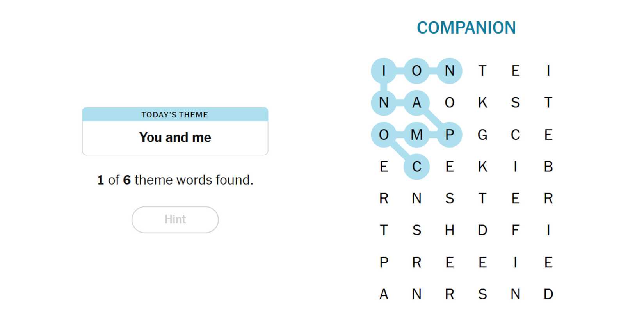The width and height of the screenshot is (644, 322).
Task: Select the letter B in the grid
Action: (548, 167)
